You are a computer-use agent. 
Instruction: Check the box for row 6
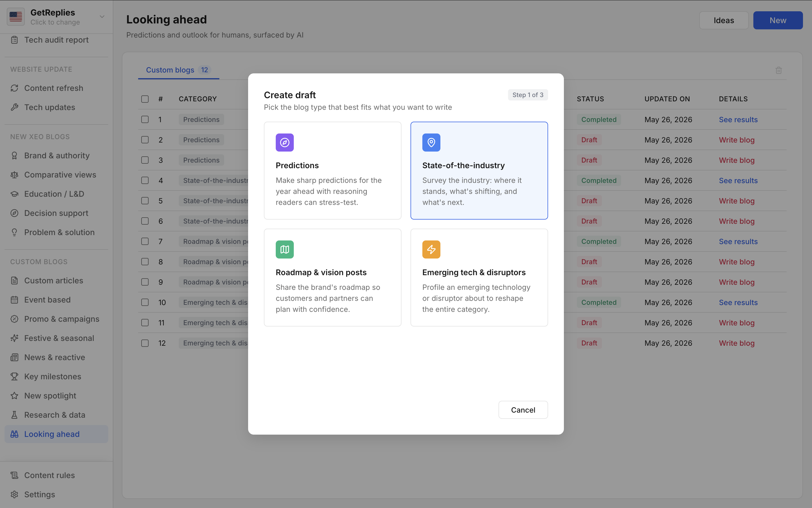point(145,221)
